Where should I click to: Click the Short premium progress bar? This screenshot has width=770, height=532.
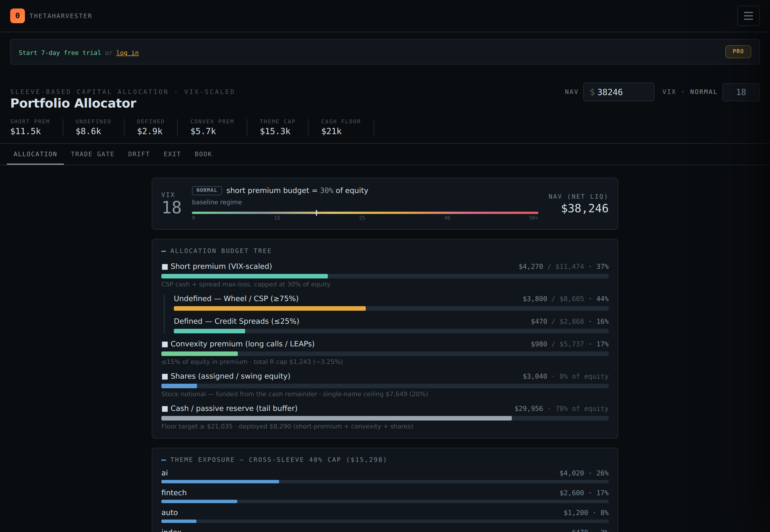click(x=385, y=276)
